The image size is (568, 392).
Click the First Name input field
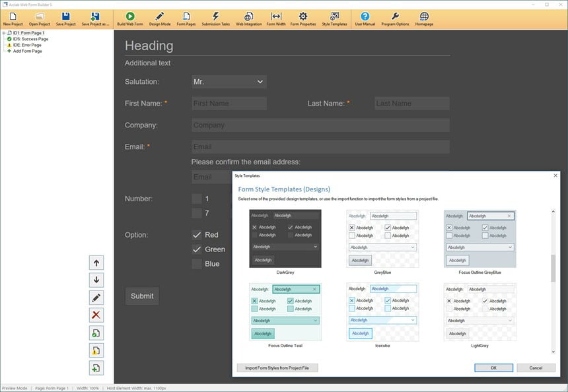229,104
